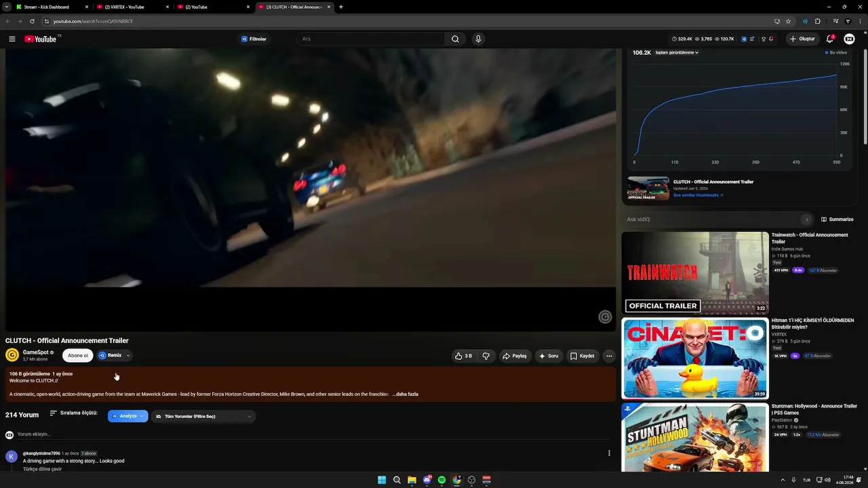Open YouTube notifications bell
Viewport: 868px width, 488px height.
830,39
